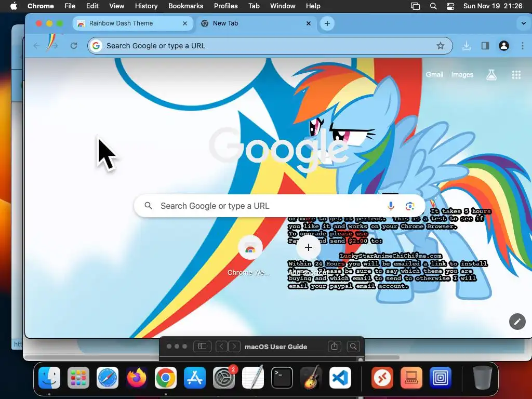Image resolution: width=532 pixels, height=399 pixels.
Task: Open App Store from the Dock
Action: [x=195, y=378]
